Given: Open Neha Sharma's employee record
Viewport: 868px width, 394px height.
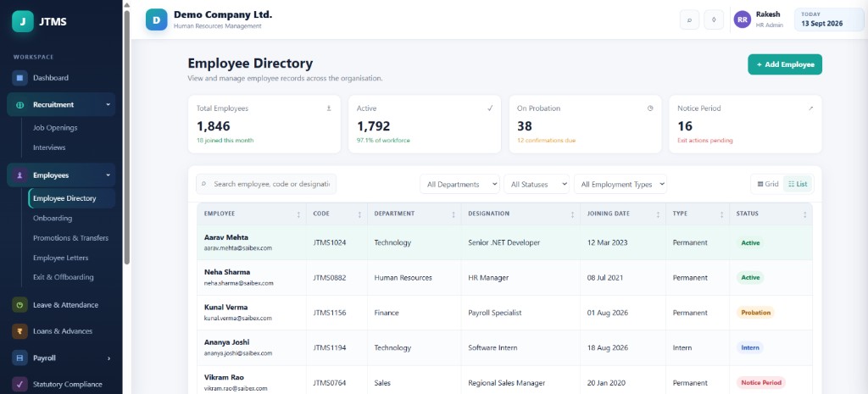Looking at the screenshot, I should pos(505,278).
